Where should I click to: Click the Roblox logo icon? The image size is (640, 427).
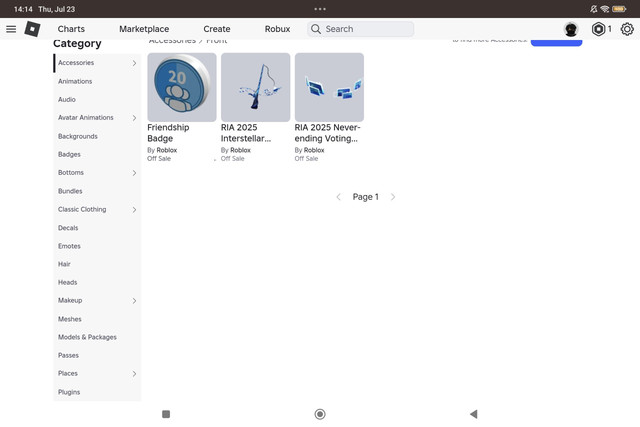(32, 29)
